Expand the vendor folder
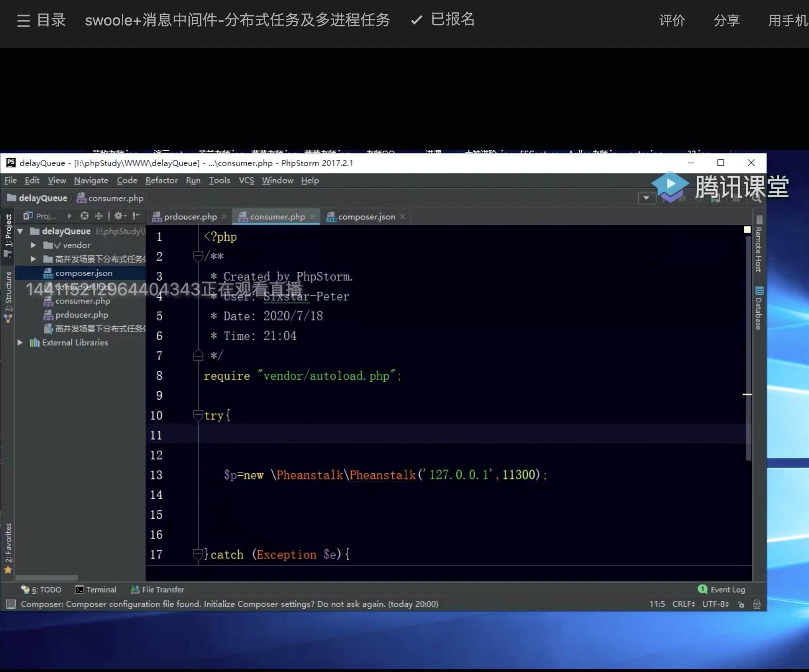809x672 pixels. point(33,245)
